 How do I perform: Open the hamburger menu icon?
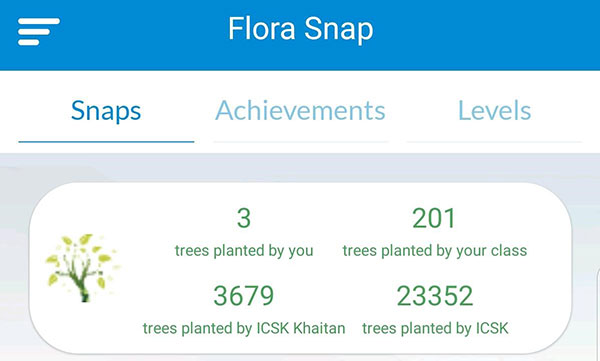[x=39, y=31]
